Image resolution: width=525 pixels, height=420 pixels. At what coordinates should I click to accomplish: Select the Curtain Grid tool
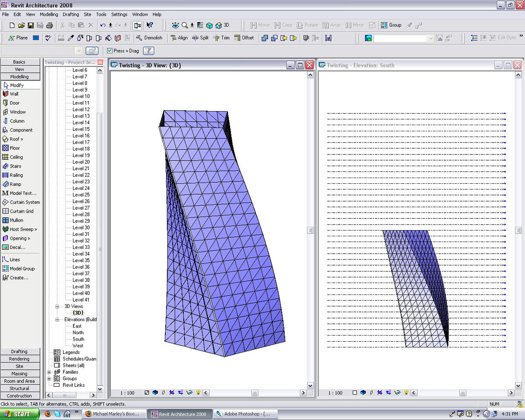coord(21,211)
